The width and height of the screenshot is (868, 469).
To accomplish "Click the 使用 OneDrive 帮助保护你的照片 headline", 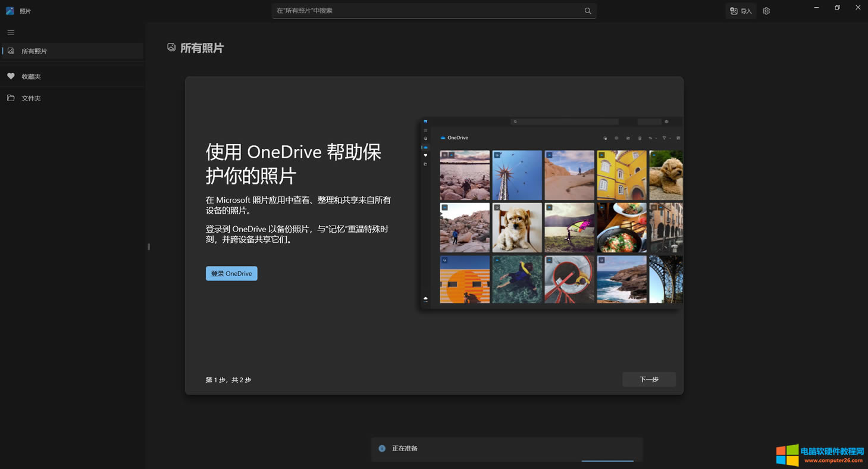I will (293, 164).
